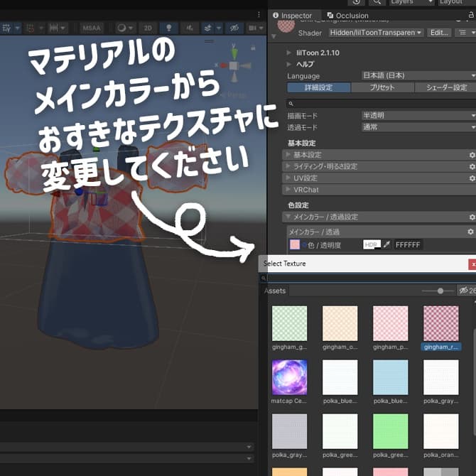The height and width of the screenshot is (476, 476).
Task: Open gear menu for メインカラー / 透過設定
Action: click(x=472, y=217)
